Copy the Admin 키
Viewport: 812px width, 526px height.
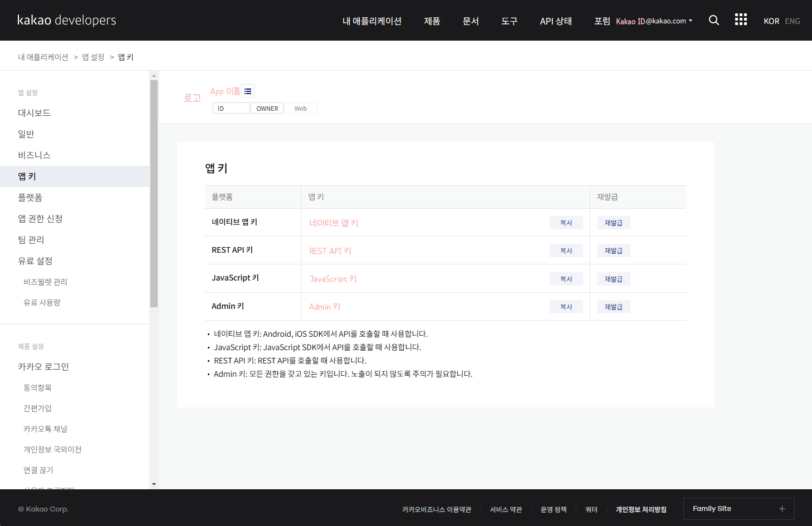coord(566,307)
